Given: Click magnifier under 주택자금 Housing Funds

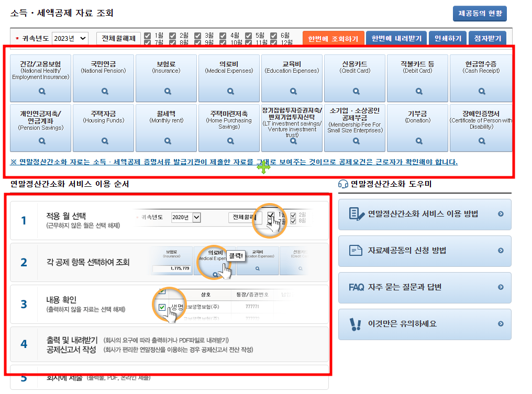Looking at the screenshot, I should [105, 141].
